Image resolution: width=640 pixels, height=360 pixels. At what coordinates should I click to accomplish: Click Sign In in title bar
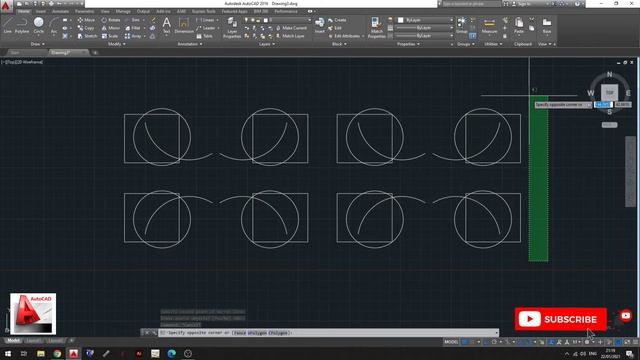click(522, 4)
